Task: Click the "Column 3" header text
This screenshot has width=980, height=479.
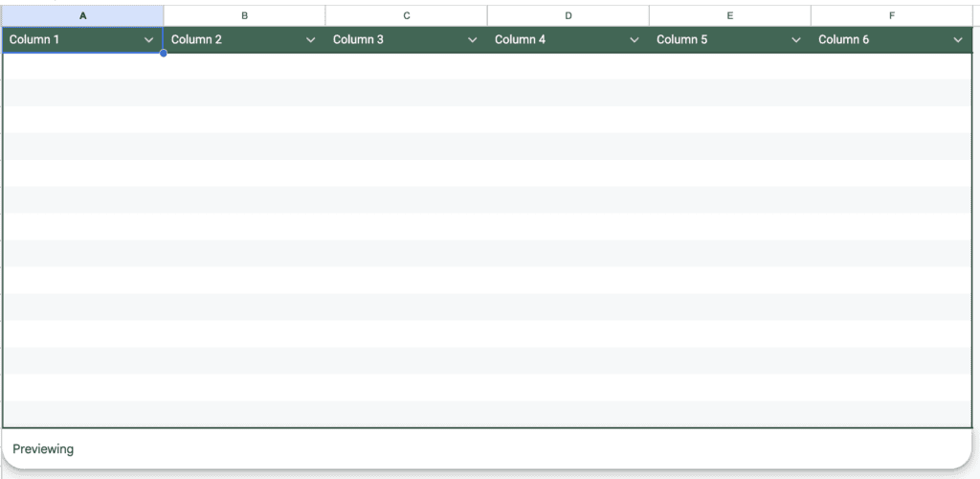Action: (358, 40)
